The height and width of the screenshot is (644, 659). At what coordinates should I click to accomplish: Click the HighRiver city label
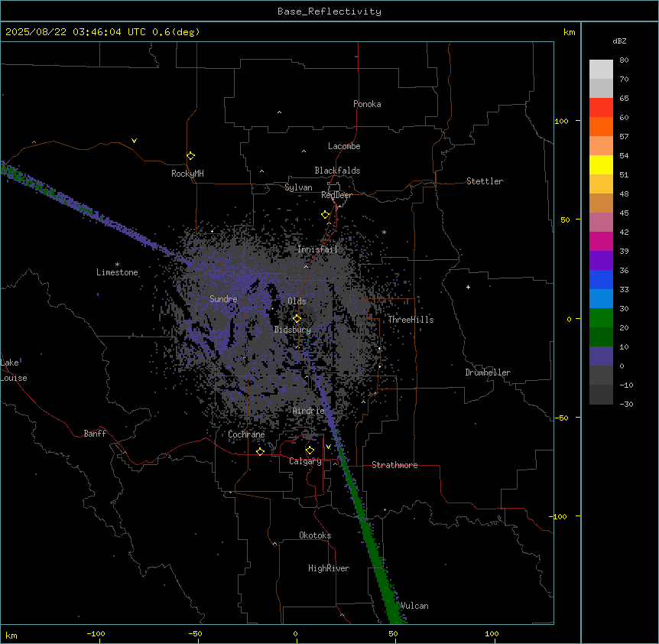329,568
